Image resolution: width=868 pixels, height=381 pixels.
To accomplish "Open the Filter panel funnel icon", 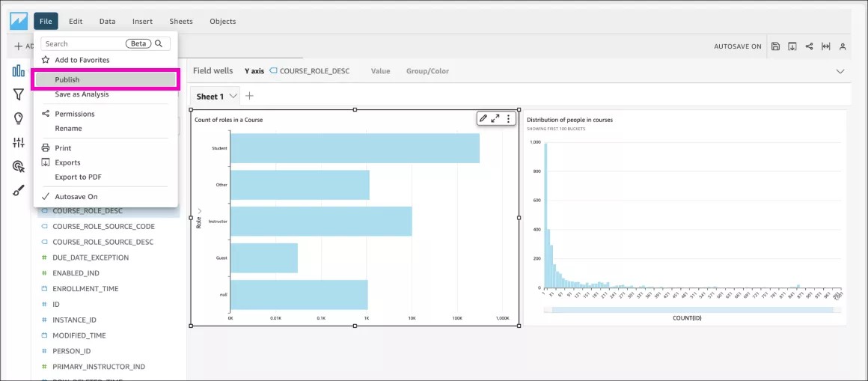I will [18, 94].
